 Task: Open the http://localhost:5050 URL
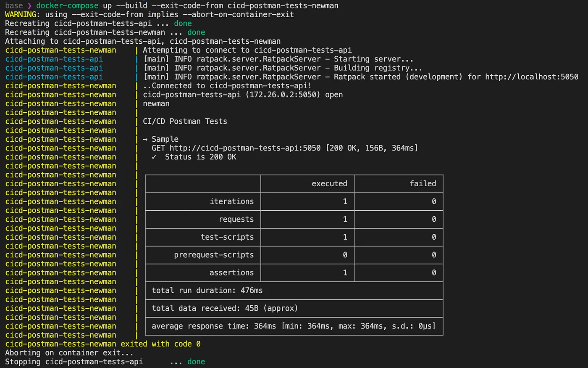coord(531,77)
